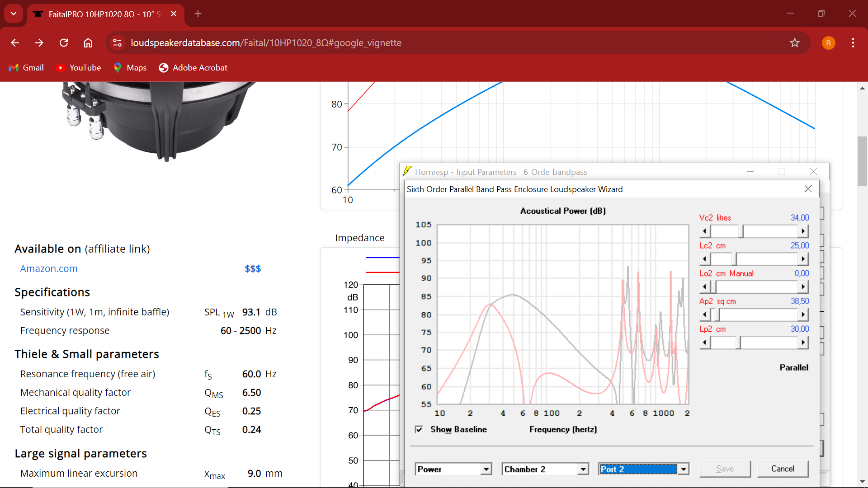
Task: Toggle the Show Baseline checkbox
Action: click(419, 429)
